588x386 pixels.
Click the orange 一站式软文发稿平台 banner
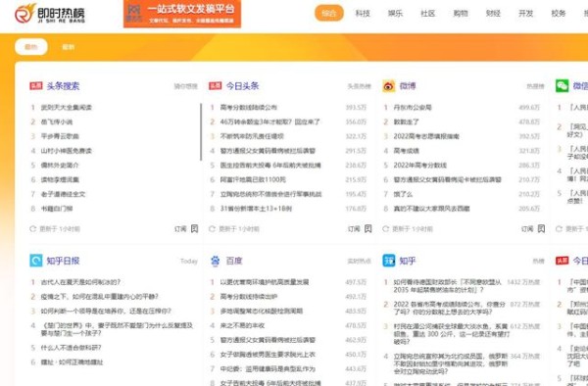coord(182,14)
